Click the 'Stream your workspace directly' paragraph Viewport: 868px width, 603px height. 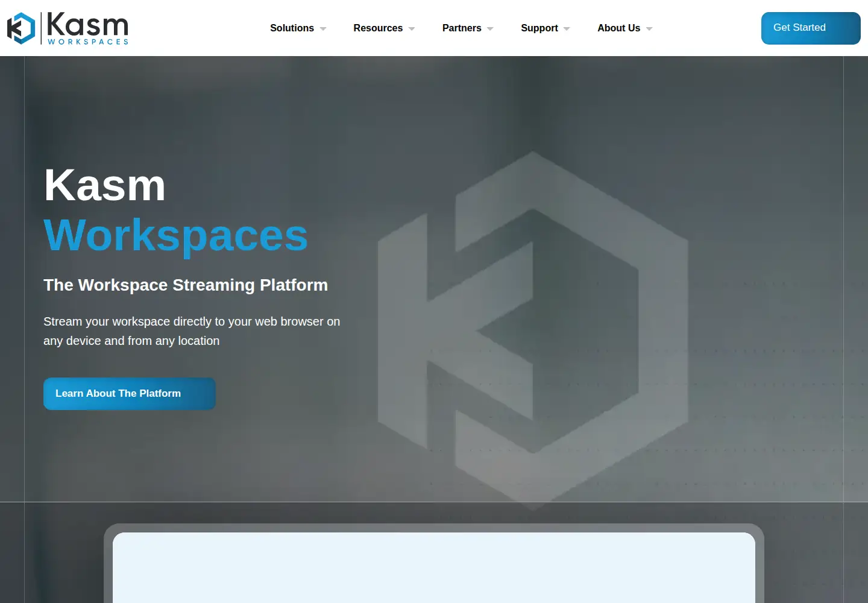click(192, 331)
